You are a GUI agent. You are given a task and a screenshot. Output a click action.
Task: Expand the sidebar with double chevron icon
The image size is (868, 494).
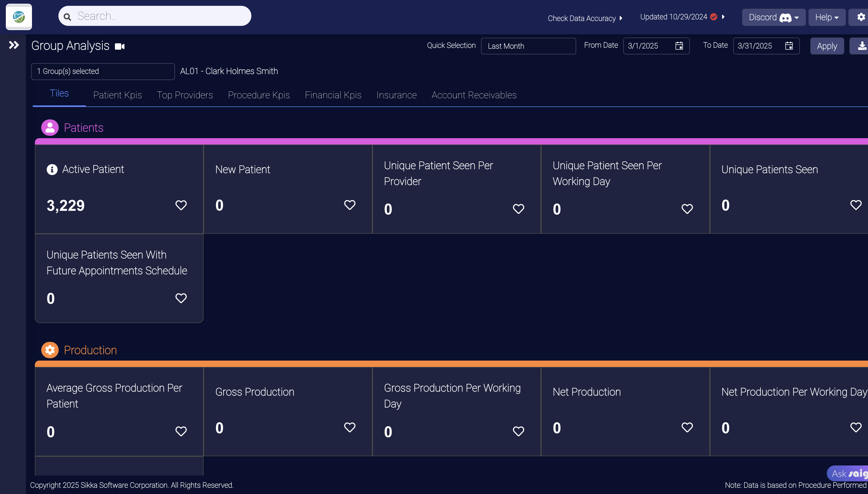click(13, 45)
